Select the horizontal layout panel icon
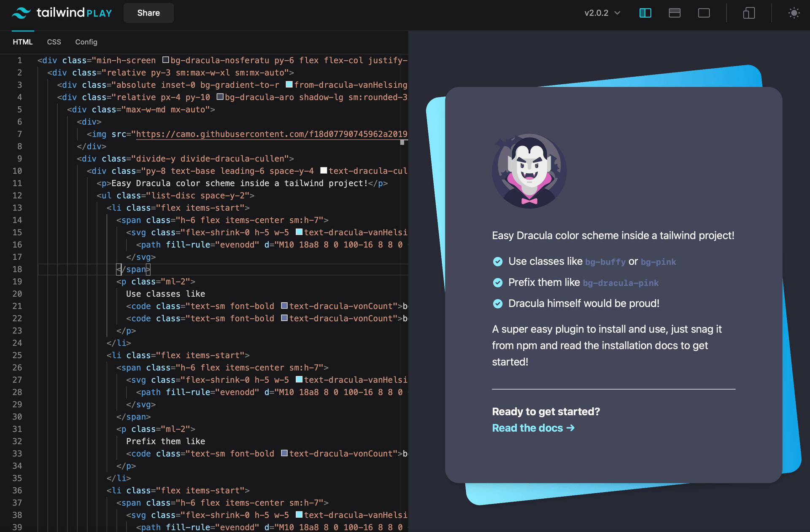This screenshot has width=810, height=532. (675, 13)
